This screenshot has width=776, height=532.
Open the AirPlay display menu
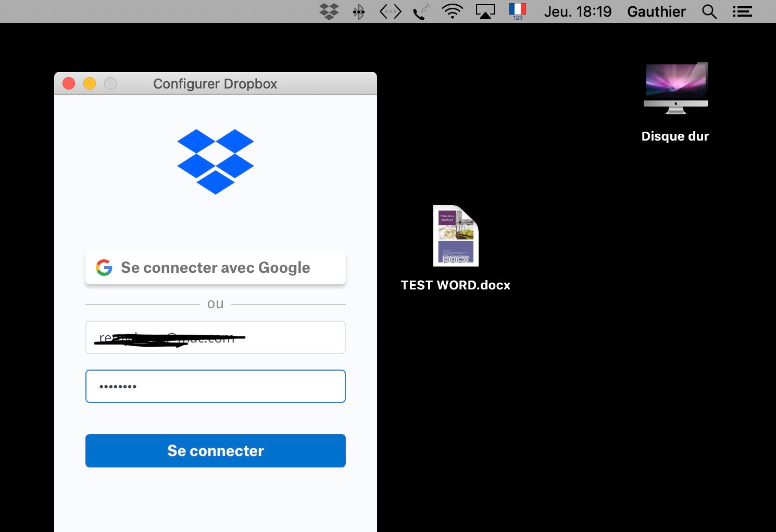(485, 11)
